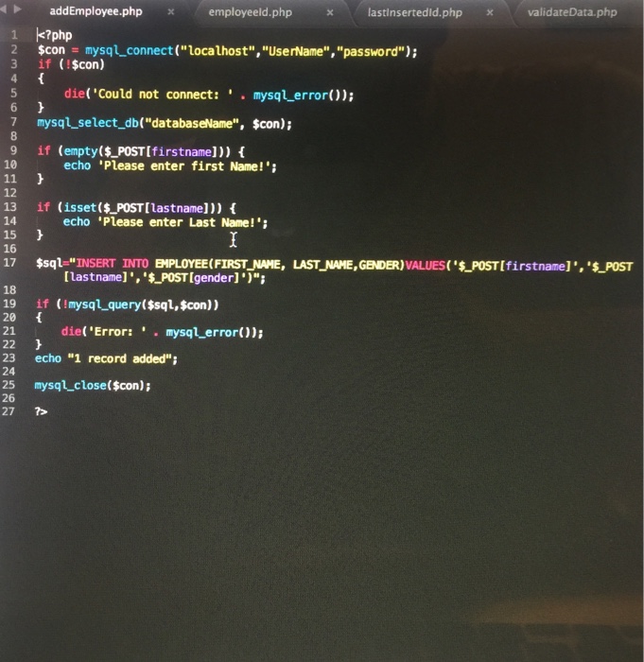Viewport: 644px width, 662px height.
Task: Click 'isset' keyword on line 13
Action: (79, 207)
